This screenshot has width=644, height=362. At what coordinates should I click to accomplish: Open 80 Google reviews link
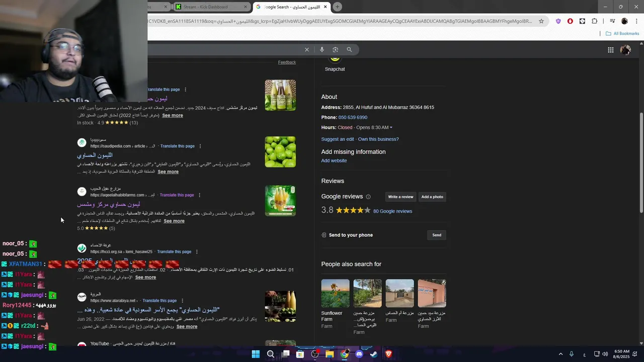click(392, 211)
